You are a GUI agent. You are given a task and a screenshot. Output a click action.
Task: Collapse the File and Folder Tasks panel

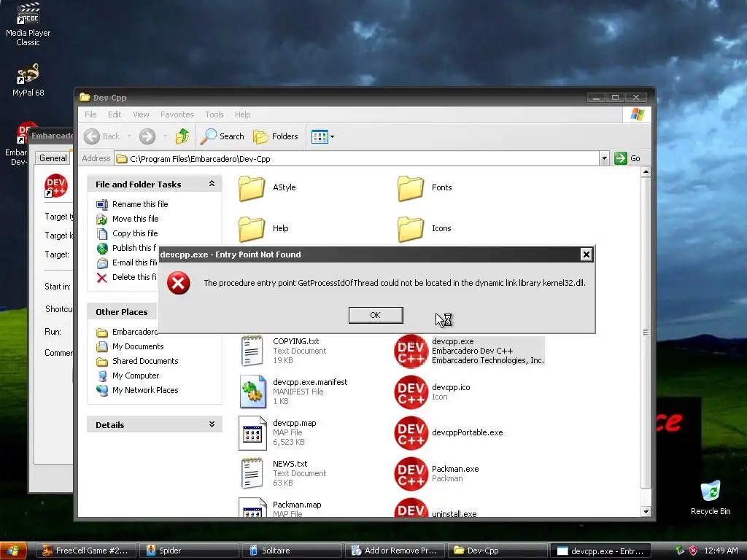click(x=212, y=184)
